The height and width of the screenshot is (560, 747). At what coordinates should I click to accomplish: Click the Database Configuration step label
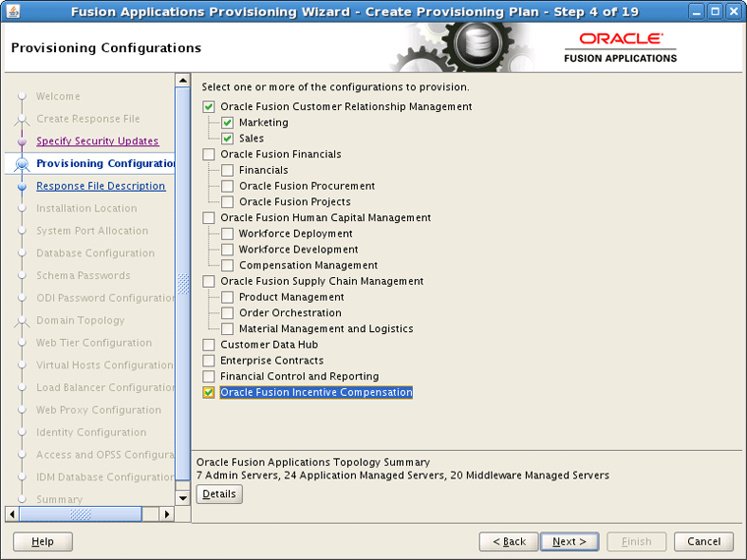pos(95,252)
